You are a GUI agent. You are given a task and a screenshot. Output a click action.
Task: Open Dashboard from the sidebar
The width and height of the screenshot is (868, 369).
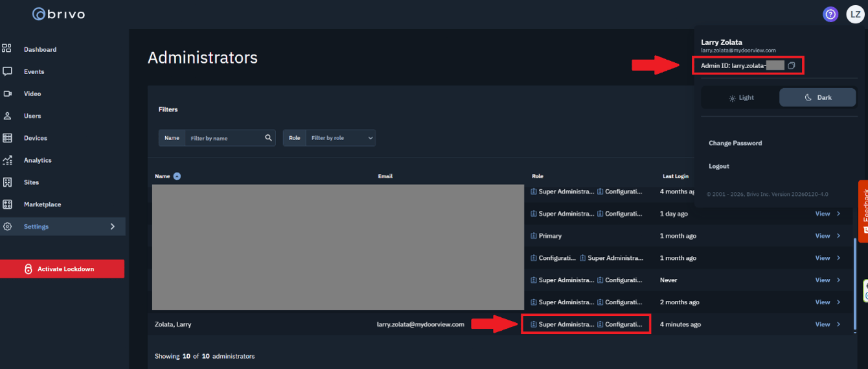click(40, 49)
